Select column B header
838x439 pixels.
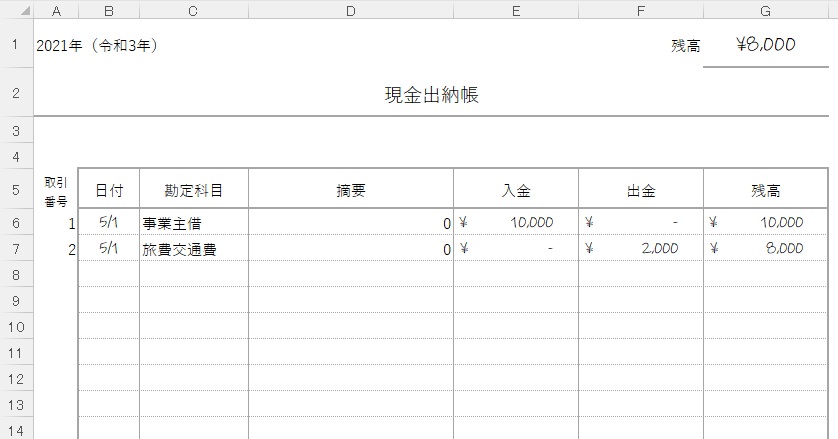[109, 11]
